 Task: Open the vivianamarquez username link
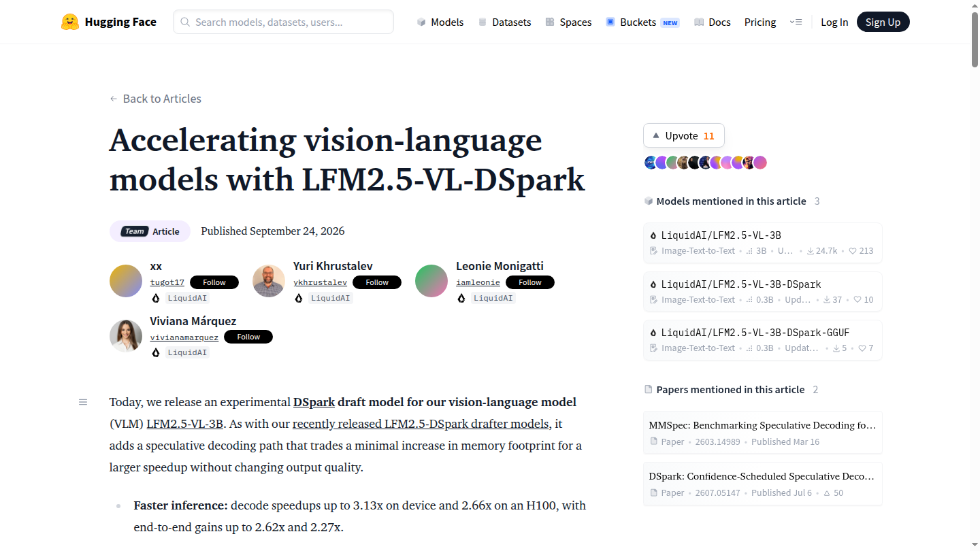pyautogui.click(x=184, y=337)
